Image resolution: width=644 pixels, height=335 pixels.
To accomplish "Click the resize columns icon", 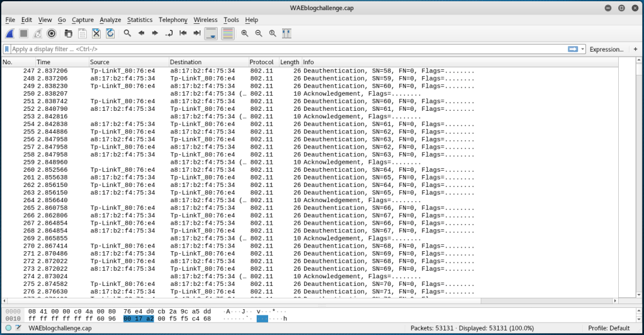I will coord(286,33).
